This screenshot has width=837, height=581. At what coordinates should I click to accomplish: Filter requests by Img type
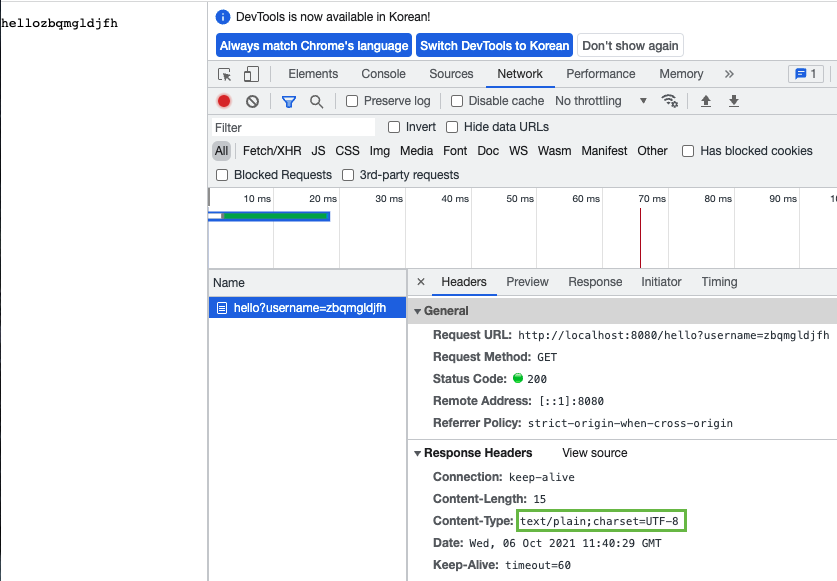[x=380, y=151]
